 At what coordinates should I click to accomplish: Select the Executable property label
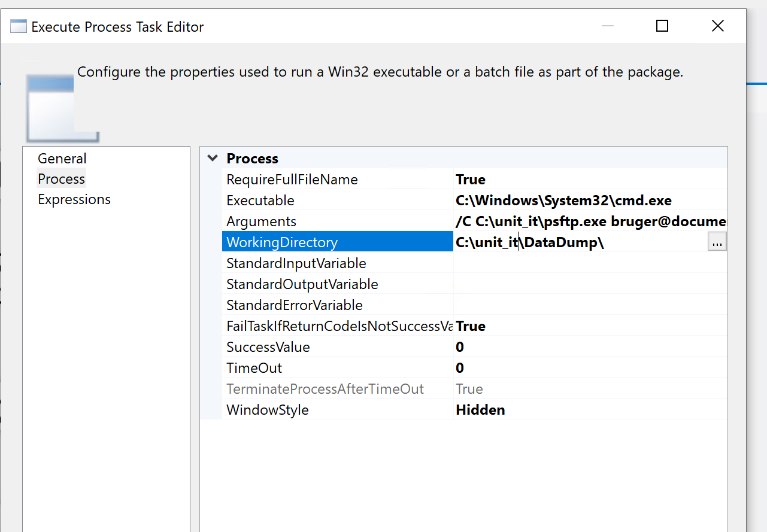point(260,200)
